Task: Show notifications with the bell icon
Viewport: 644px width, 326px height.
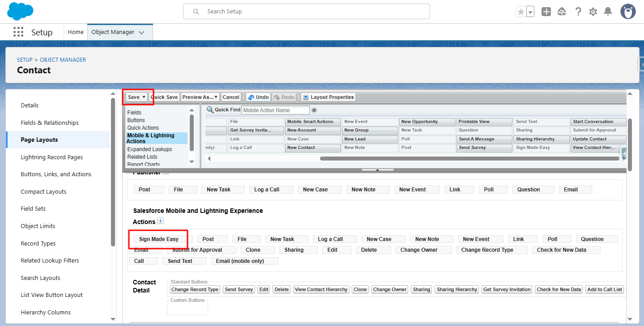Action: (608, 12)
